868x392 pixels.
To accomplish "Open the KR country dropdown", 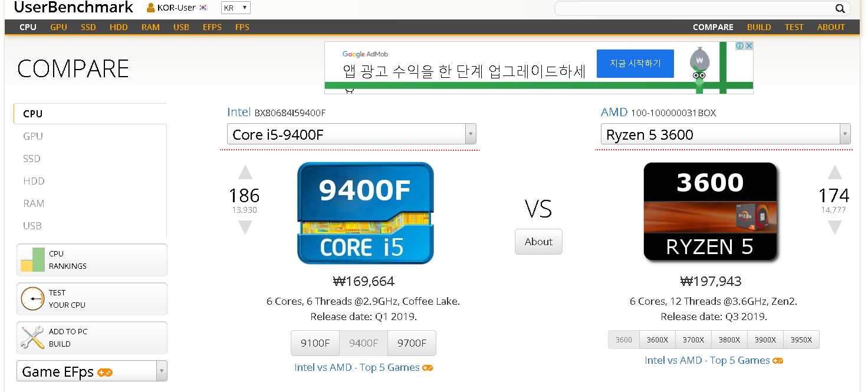I will click(x=236, y=8).
